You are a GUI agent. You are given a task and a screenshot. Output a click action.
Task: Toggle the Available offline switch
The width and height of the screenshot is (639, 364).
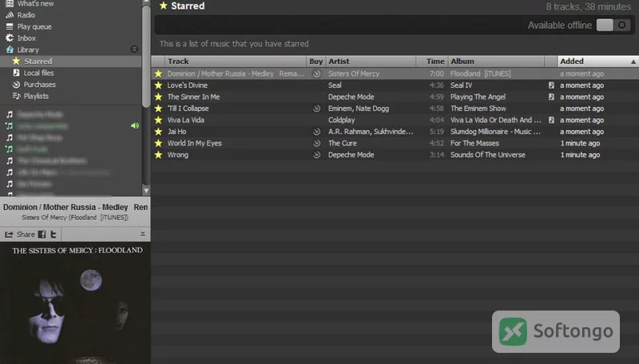(x=613, y=26)
